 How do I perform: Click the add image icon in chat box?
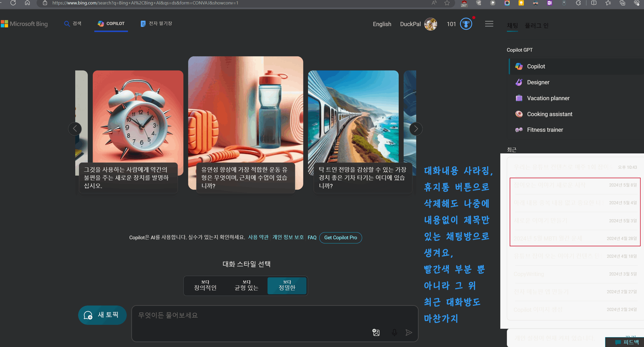[376, 332]
